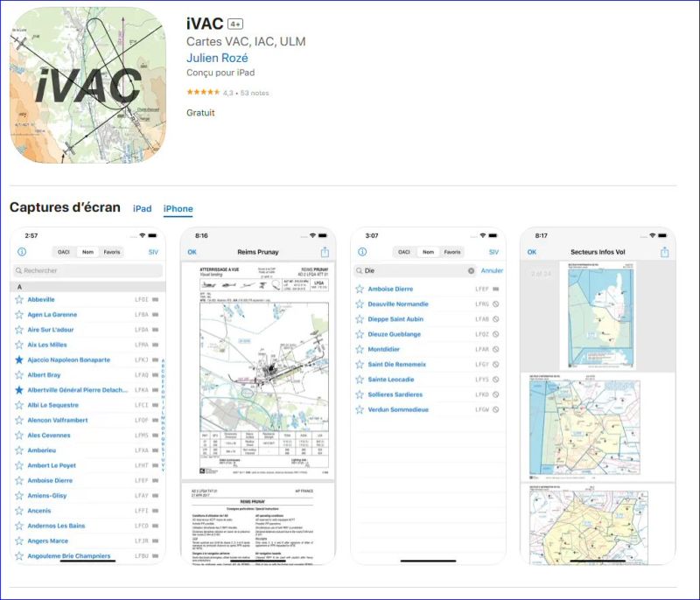Click unavailable icon next to LFGW
Viewport: 700px width, 600px height.
click(x=495, y=409)
